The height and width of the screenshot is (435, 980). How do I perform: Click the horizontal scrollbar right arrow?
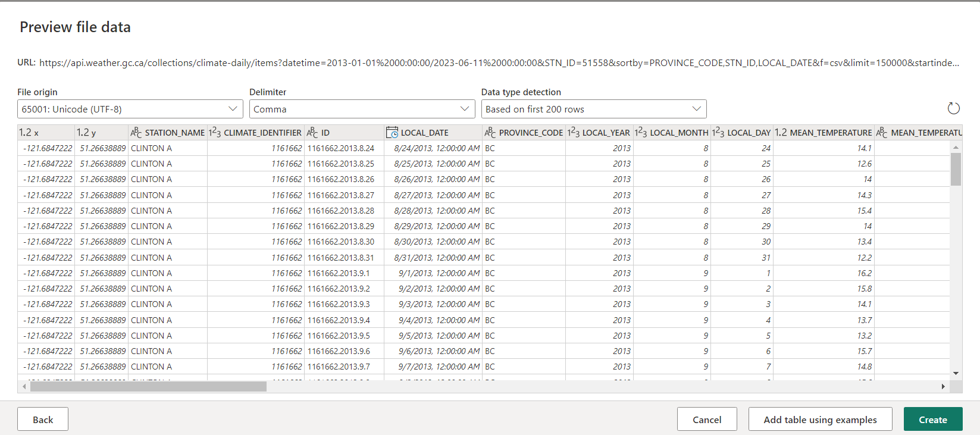943,387
